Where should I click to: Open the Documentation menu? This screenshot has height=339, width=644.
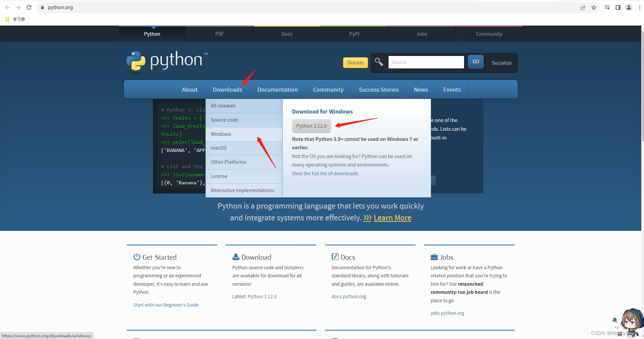coord(277,90)
